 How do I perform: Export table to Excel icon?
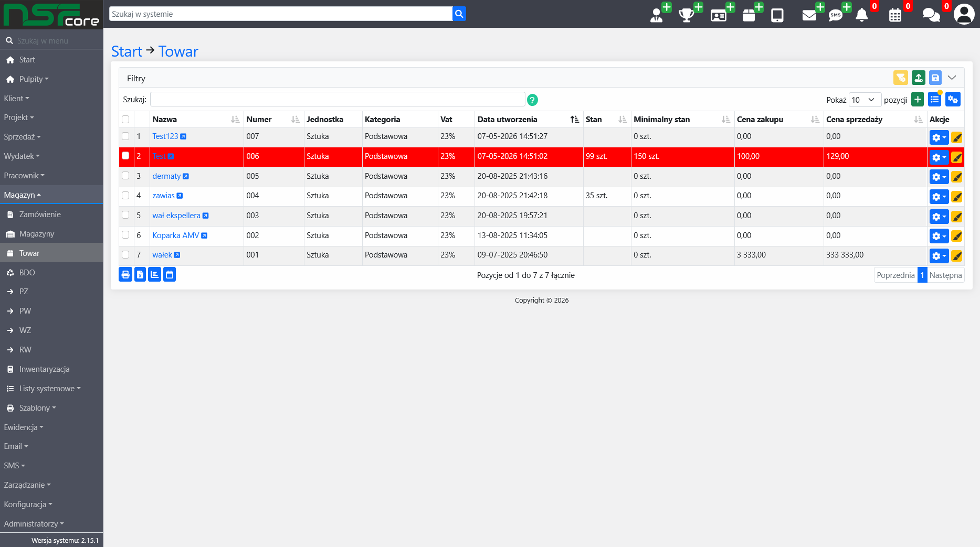(x=140, y=274)
